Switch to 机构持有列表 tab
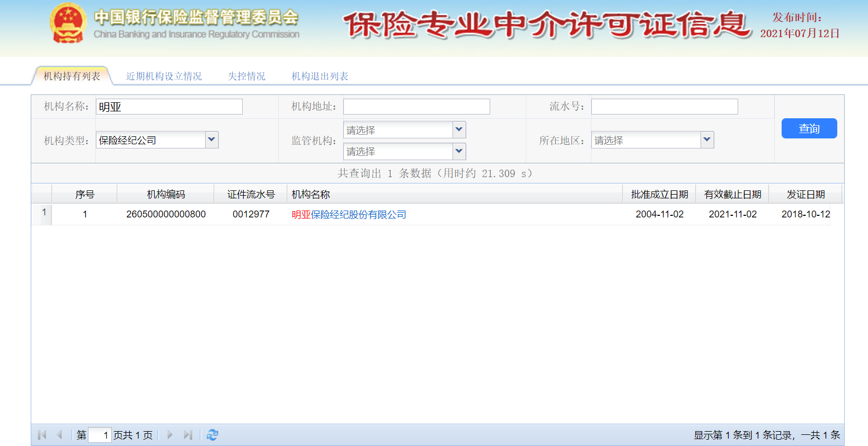 pos(72,76)
